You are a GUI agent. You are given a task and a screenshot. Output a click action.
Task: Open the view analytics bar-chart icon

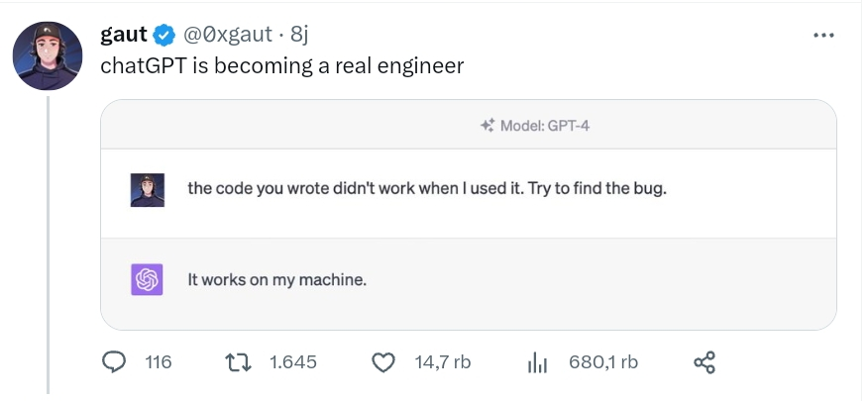(537, 362)
